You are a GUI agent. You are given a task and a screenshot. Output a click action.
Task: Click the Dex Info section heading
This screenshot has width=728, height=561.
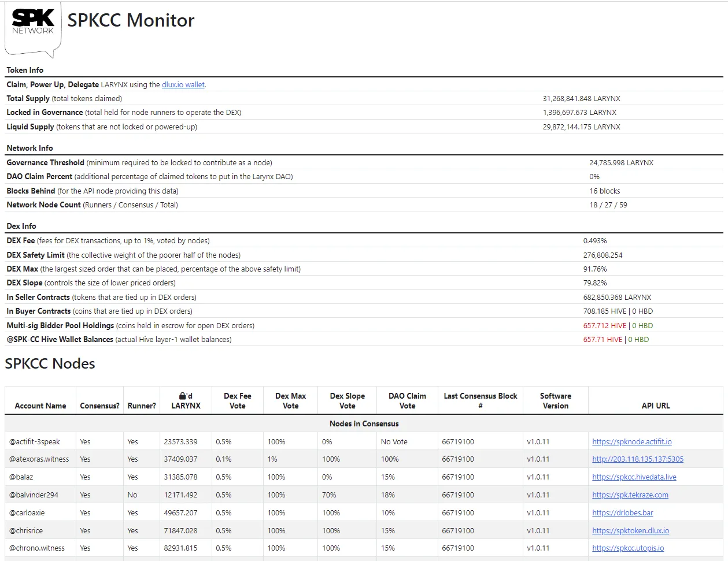tap(21, 226)
